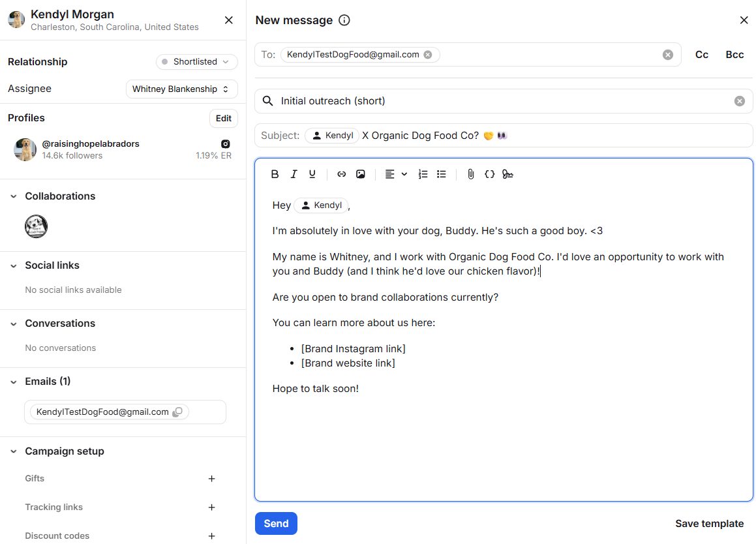Add Cc recipients

point(701,55)
